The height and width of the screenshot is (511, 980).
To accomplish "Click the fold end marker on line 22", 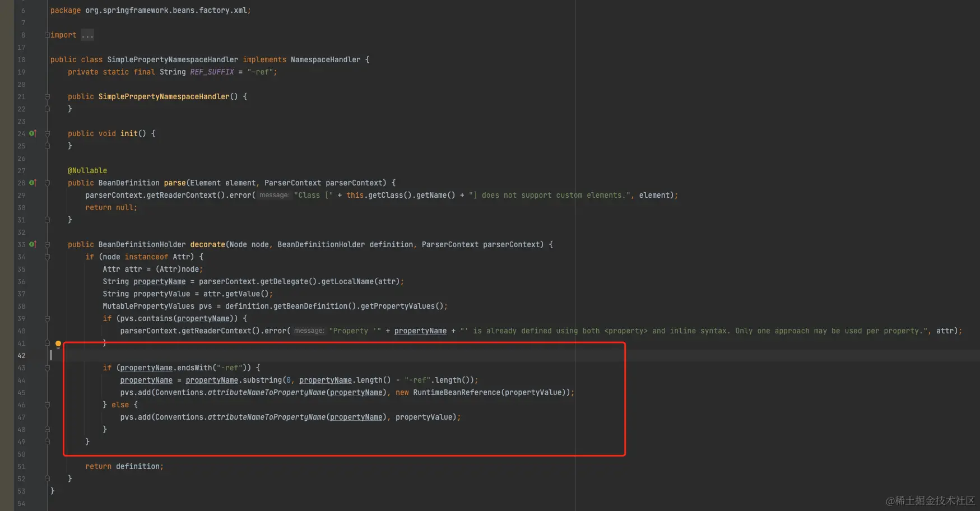I will (47, 109).
